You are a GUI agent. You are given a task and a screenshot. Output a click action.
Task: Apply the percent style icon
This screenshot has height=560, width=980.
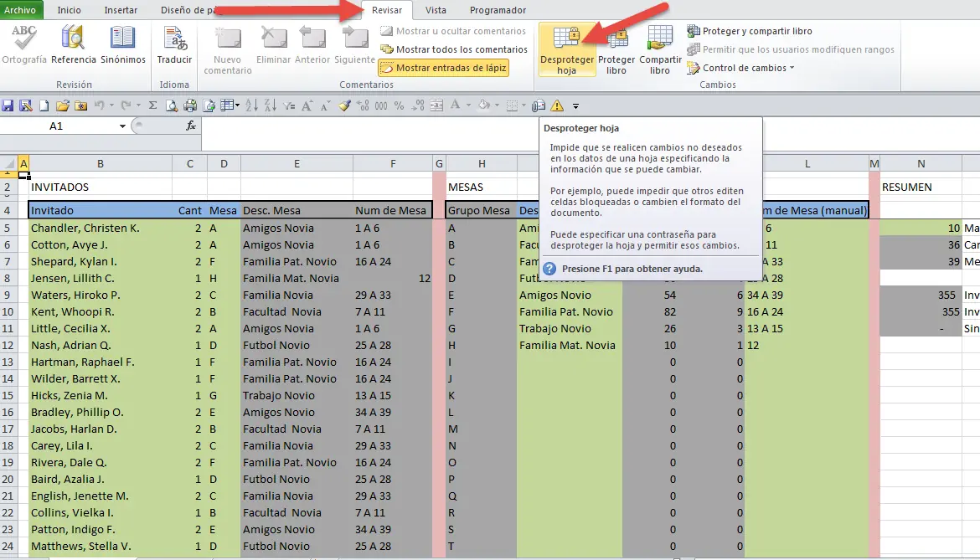pos(399,105)
